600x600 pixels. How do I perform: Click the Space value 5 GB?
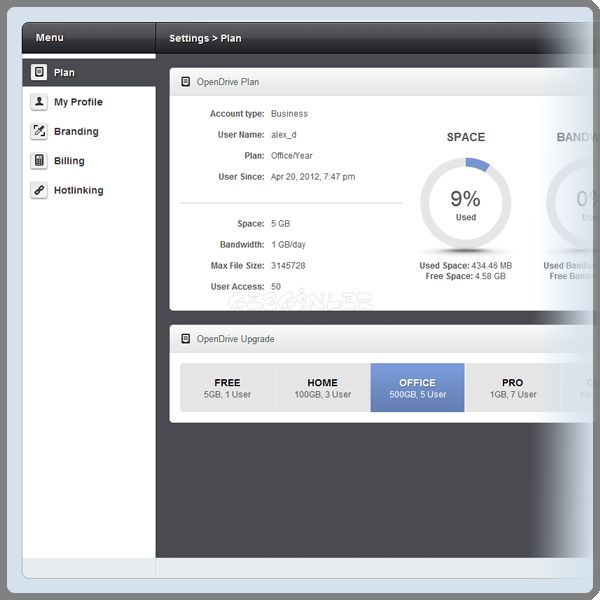[280, 223]
